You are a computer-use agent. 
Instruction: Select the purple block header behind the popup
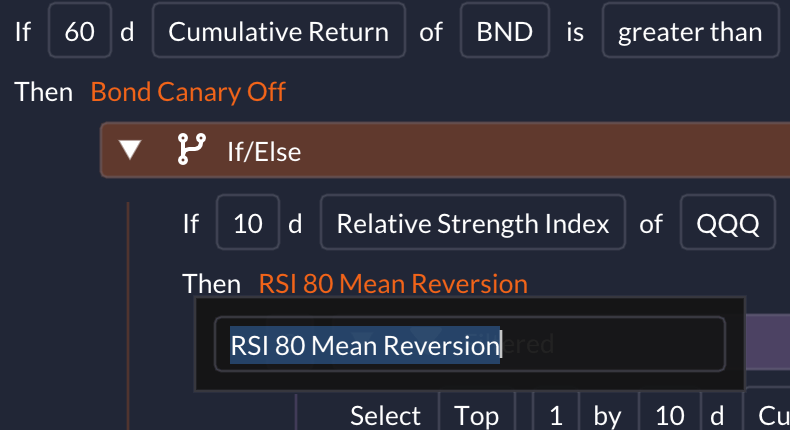(767, 342)
